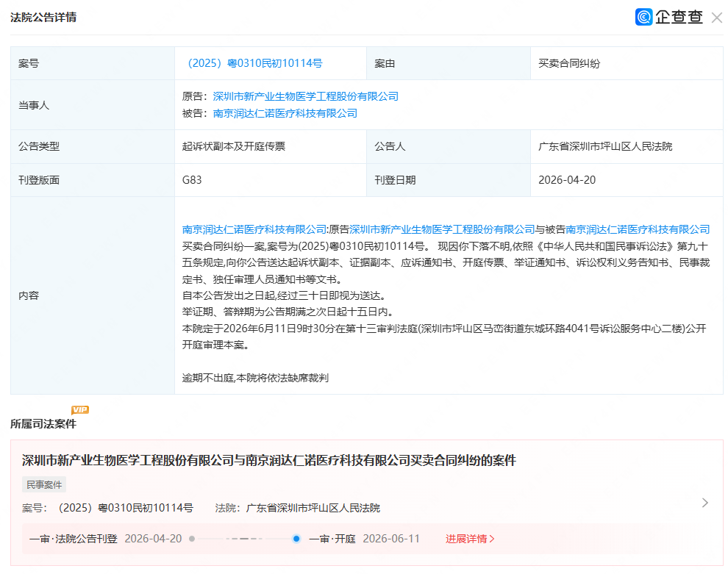Click the 刊登版面 value G83
The width and height of the screenshot is (728, 574).
190,179
